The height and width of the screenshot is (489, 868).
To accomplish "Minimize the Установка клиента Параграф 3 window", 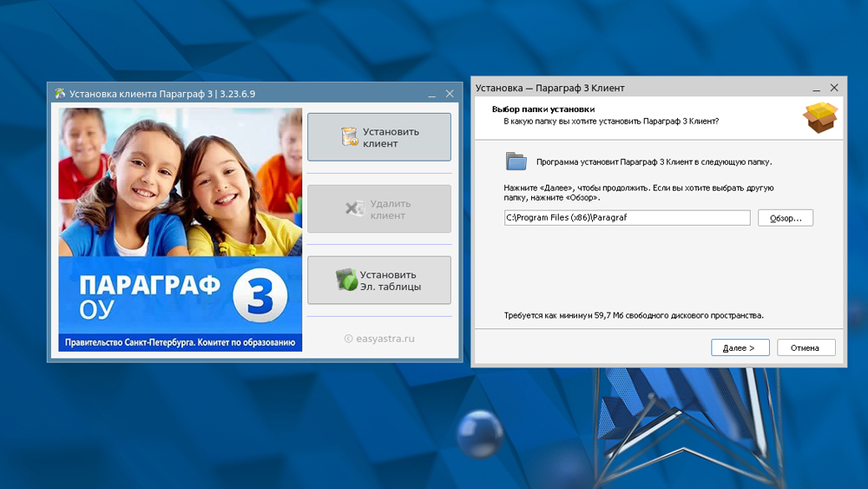I will [431, 94].
